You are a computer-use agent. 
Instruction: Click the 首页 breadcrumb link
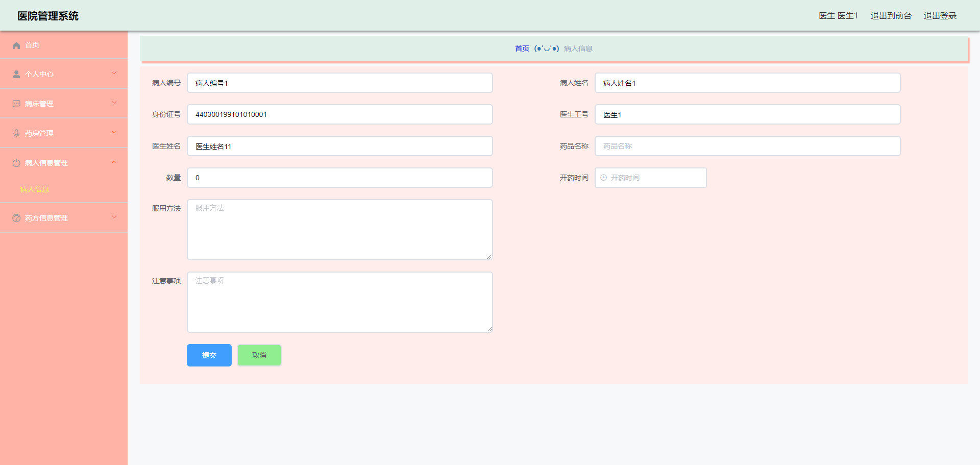[522, 49]
